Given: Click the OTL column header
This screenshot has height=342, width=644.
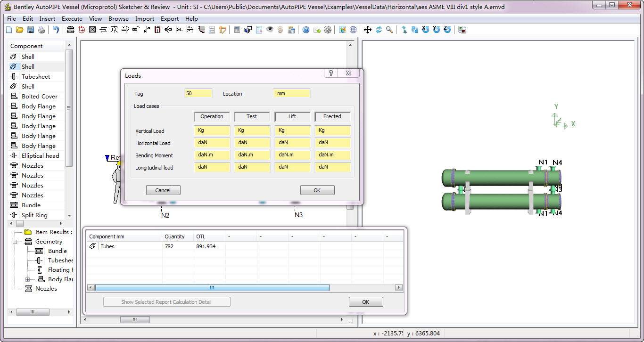Looking at the screenshot, I should pos(209,236).
